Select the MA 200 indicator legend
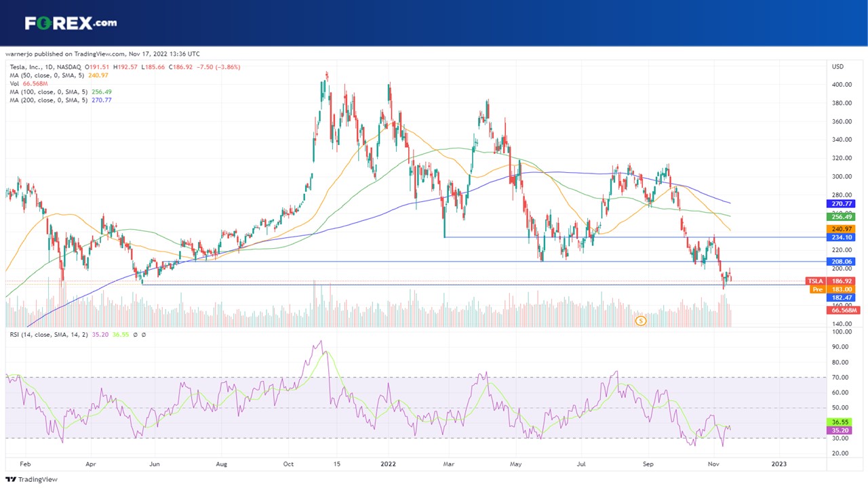868x488 pixels. 60,100
